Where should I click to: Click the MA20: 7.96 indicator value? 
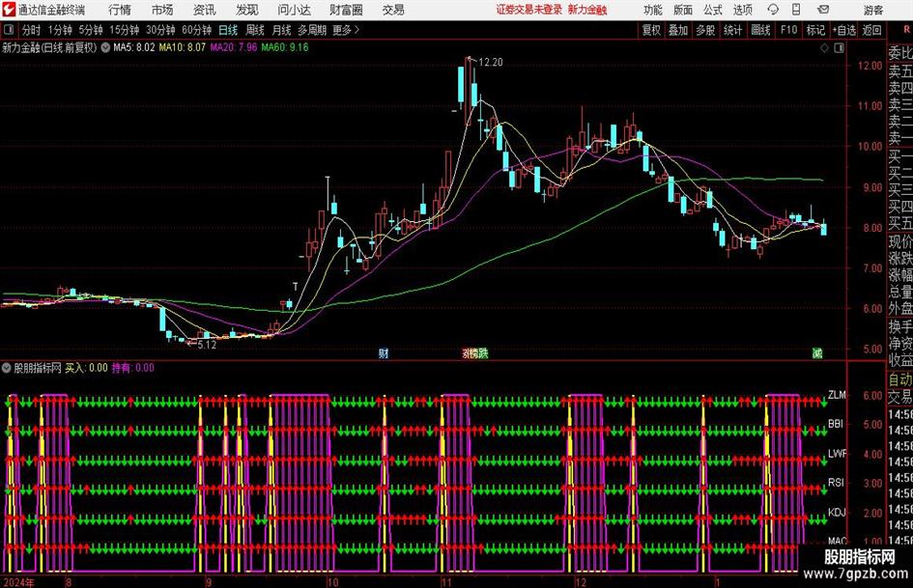(234, 47)
